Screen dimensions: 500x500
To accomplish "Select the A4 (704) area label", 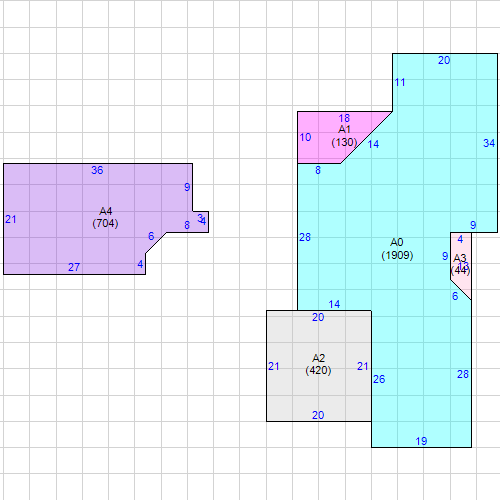I will [105, 217].
